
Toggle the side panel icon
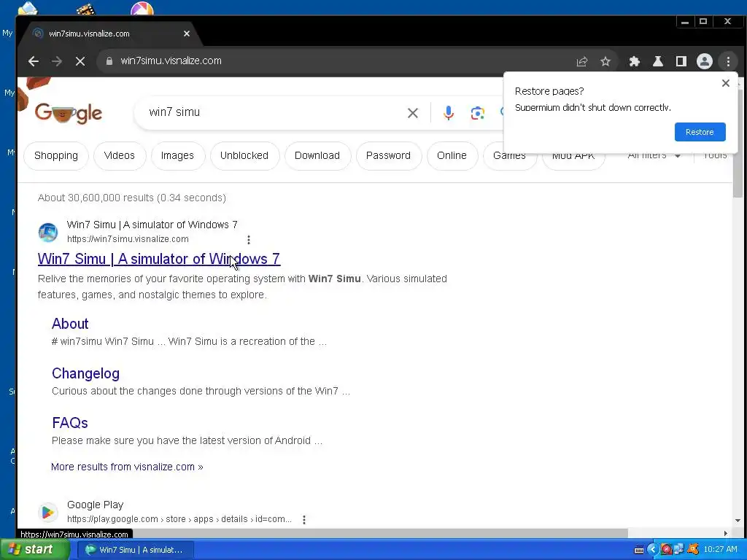681,61
